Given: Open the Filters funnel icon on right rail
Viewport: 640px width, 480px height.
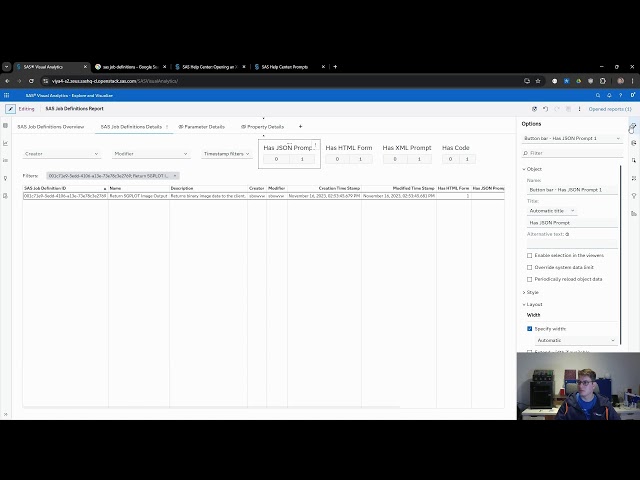Looking at the screenshot, I should [633, 196].
